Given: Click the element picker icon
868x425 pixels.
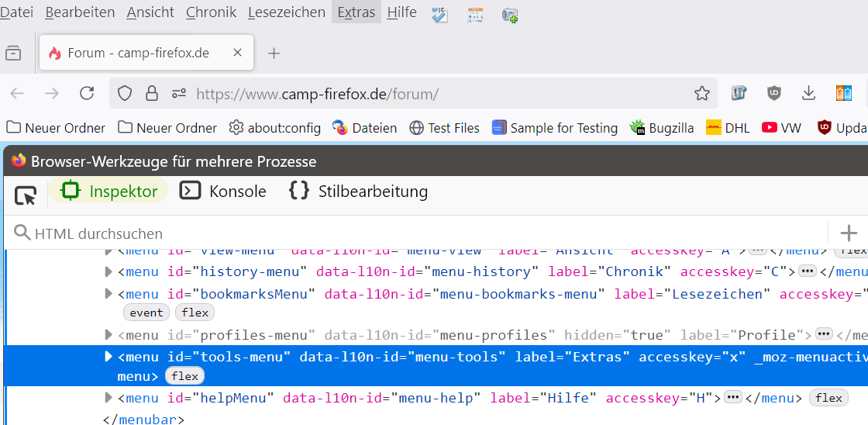Looking at the screenshot, I should [26, 194].
